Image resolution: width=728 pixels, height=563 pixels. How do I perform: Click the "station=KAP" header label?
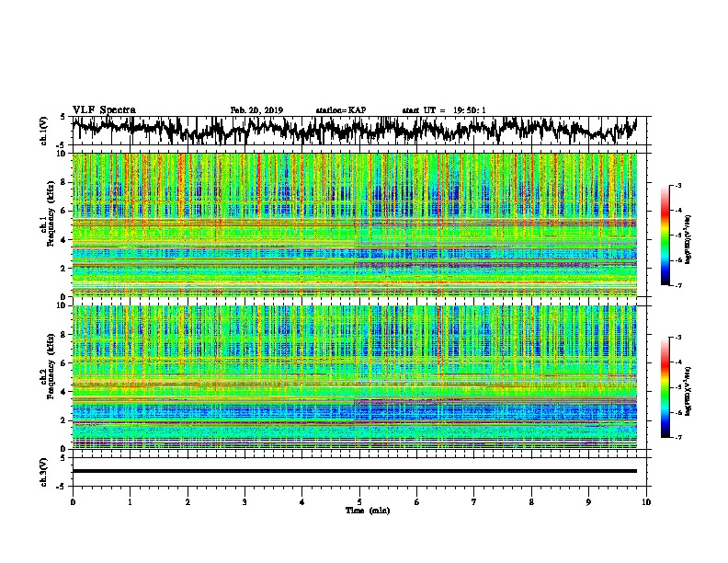341,110
